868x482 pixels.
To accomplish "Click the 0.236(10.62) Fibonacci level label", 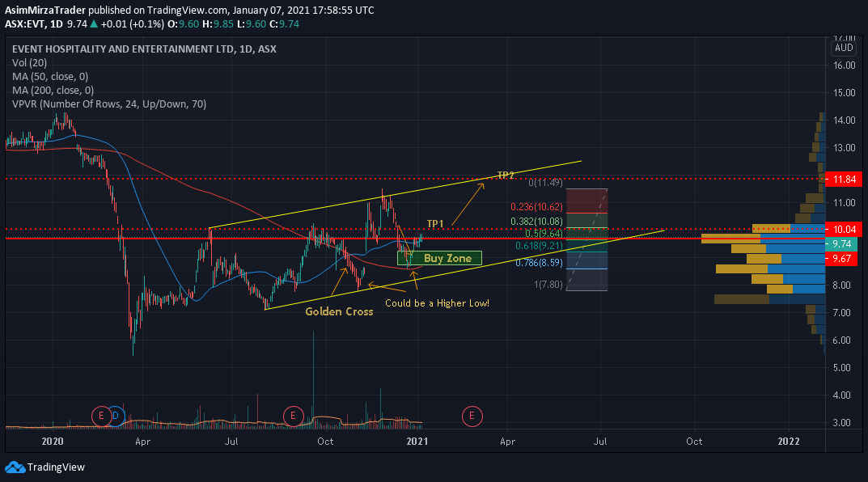I will (536, 207).
